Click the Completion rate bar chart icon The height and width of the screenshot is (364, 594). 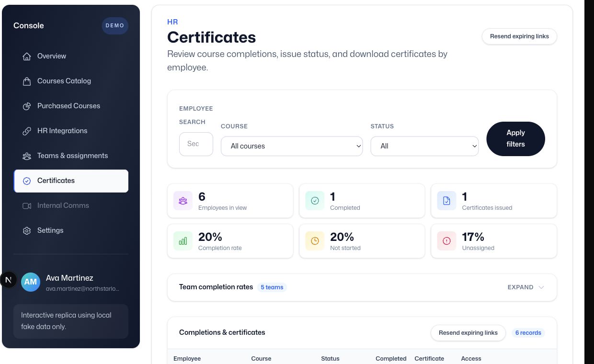click(x=183, y=241)
